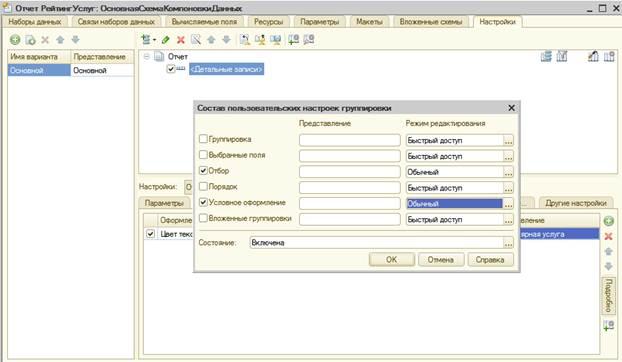This screenshot has width=622, height=362.
Task: Click Представление field for Отбор
Action: (x=349, y=172)
